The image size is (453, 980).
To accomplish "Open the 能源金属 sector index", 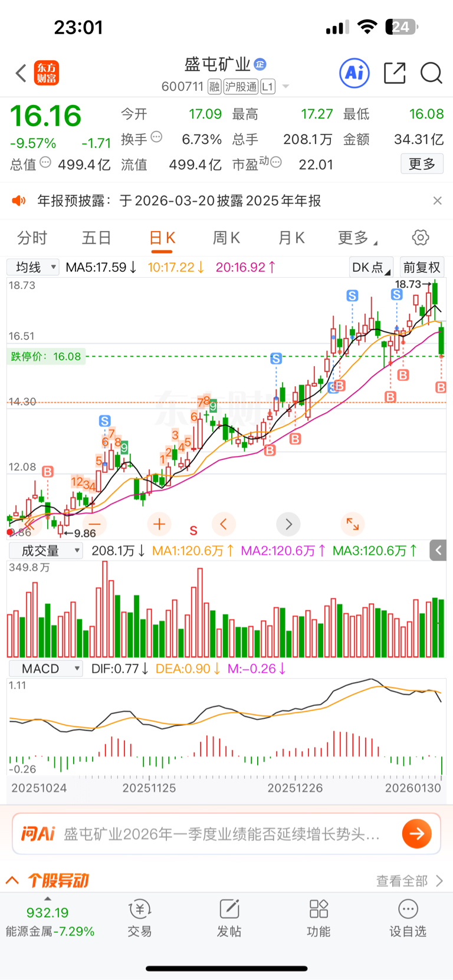I will tap(50, 922).
